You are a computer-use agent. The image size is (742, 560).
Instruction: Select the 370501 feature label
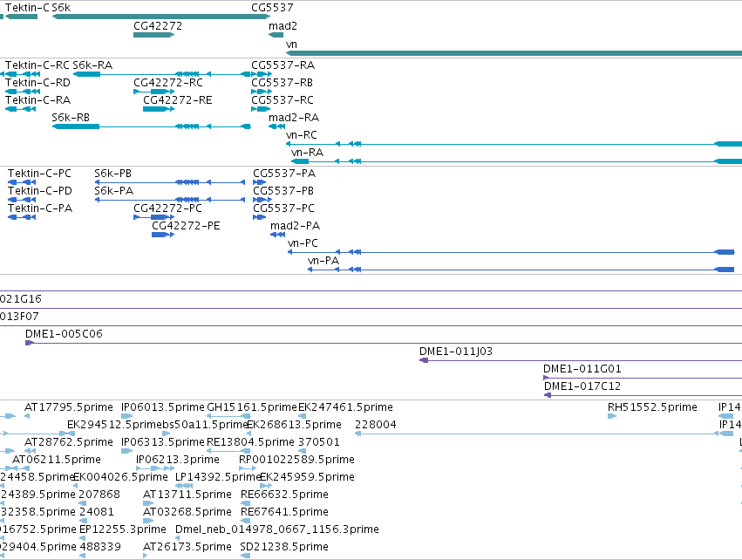click(319, 442)
